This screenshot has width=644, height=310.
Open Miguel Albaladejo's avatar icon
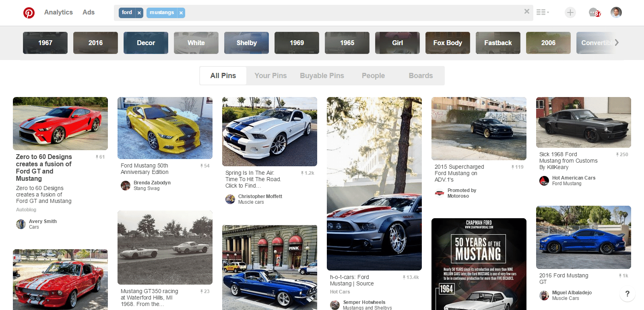pos(544,296)
